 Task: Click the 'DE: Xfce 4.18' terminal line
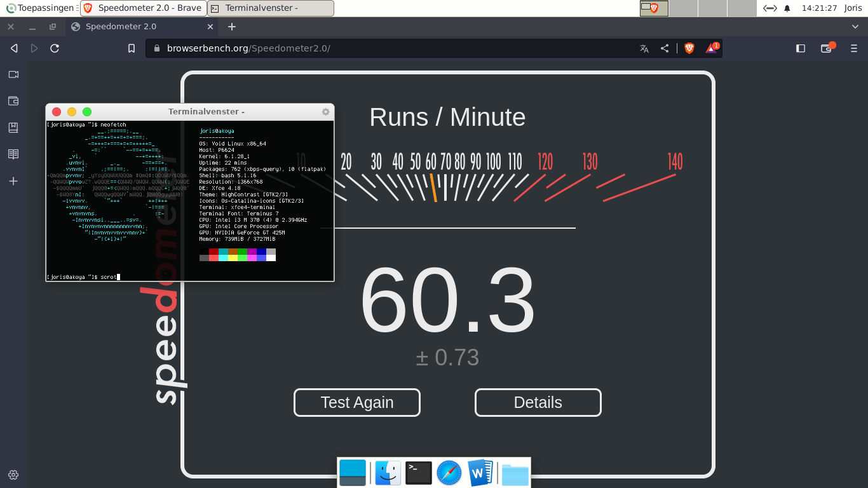pos(220,188)
